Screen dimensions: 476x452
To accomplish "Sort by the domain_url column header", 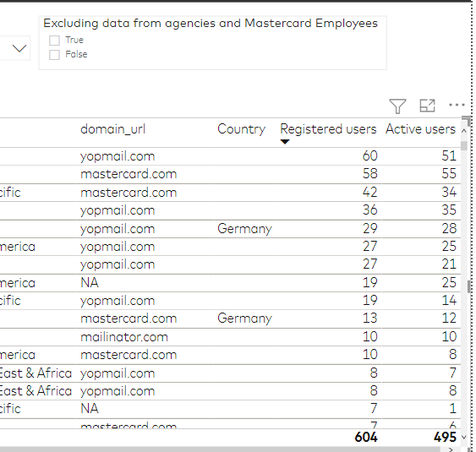I will pos(113,129).
